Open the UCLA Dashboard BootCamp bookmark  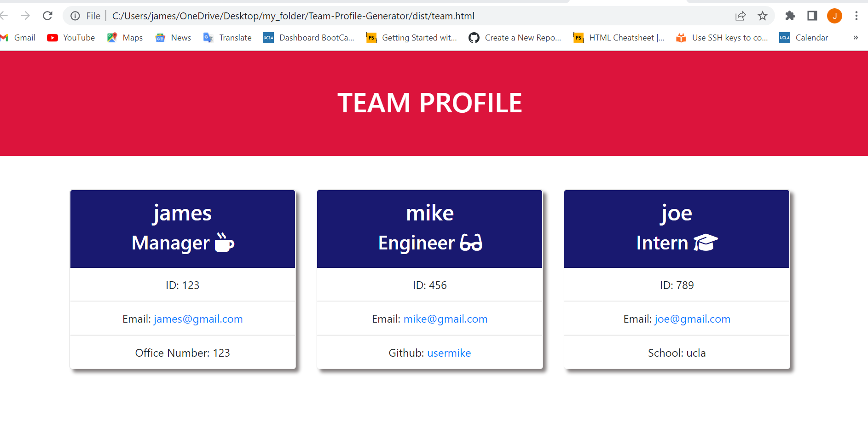point(308,38)
